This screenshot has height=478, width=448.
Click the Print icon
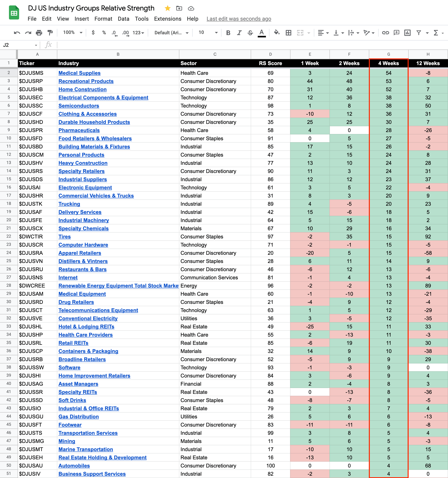(39, 33)
